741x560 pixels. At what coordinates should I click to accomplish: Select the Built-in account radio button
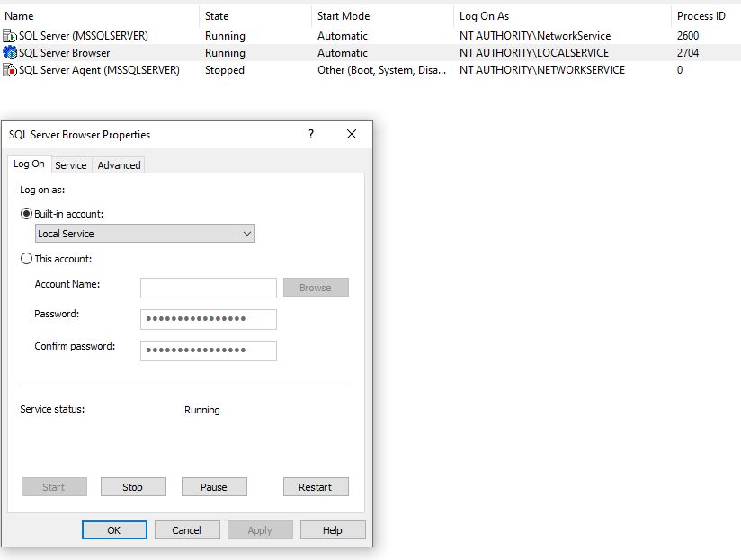pos(26,214)
